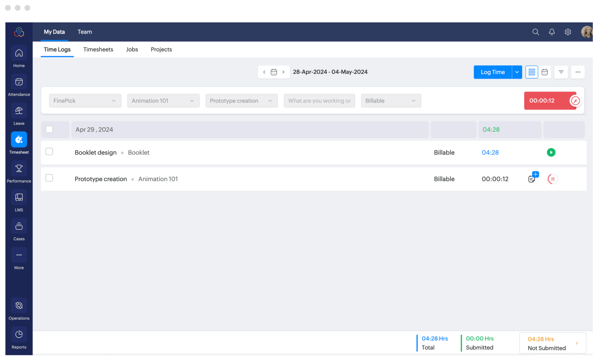
Task: Click the dropdown arrow next to Log Time
Action: coord(517,72)
